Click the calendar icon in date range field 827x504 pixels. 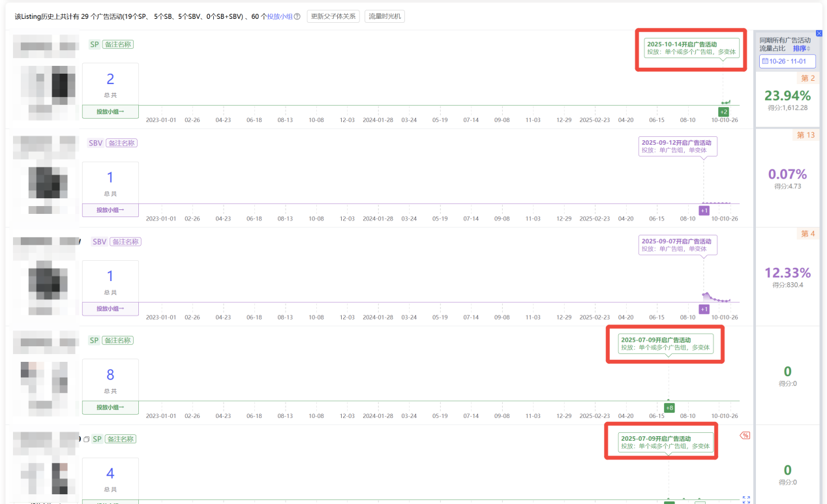tap(765, 61)
